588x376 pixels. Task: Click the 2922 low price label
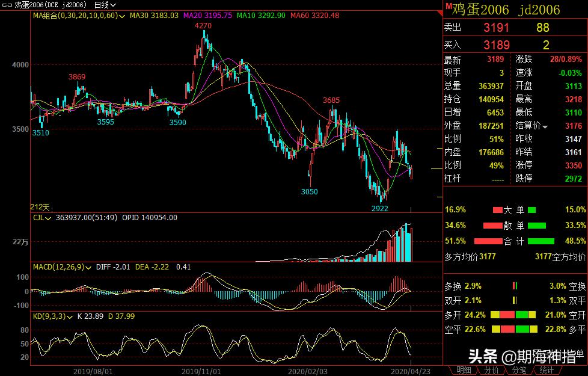(x=379, y=208)
